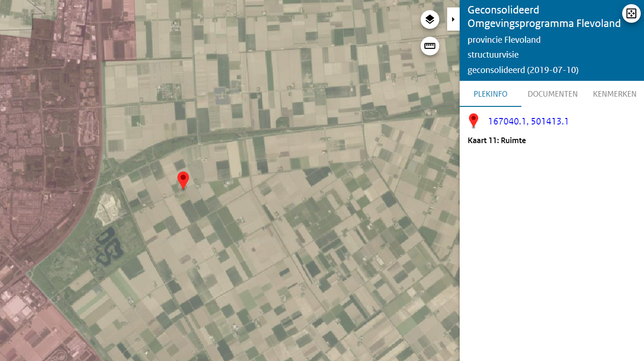Zoom to plan extent icon

(x=631, y=13)
